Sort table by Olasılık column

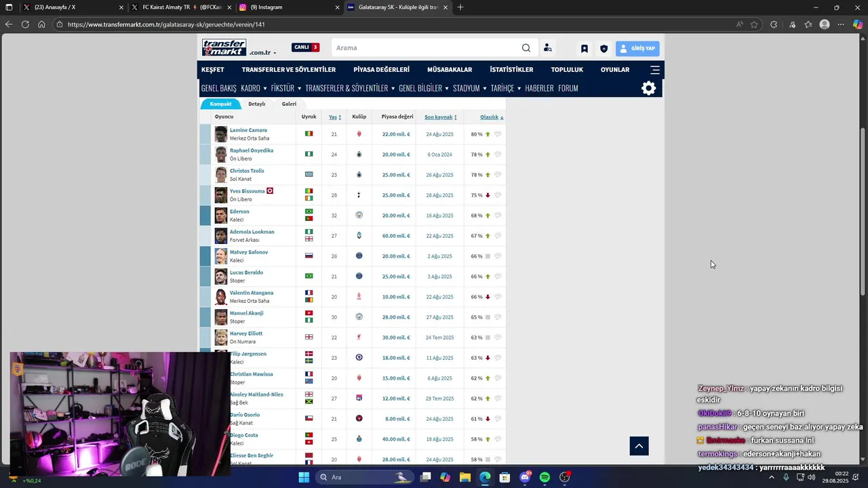[x=492, y=117]
